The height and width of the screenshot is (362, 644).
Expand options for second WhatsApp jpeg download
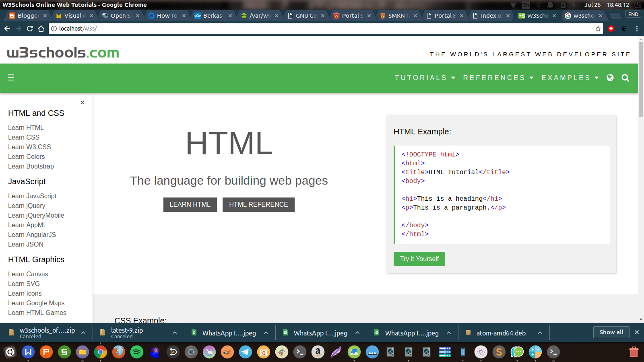357,333
